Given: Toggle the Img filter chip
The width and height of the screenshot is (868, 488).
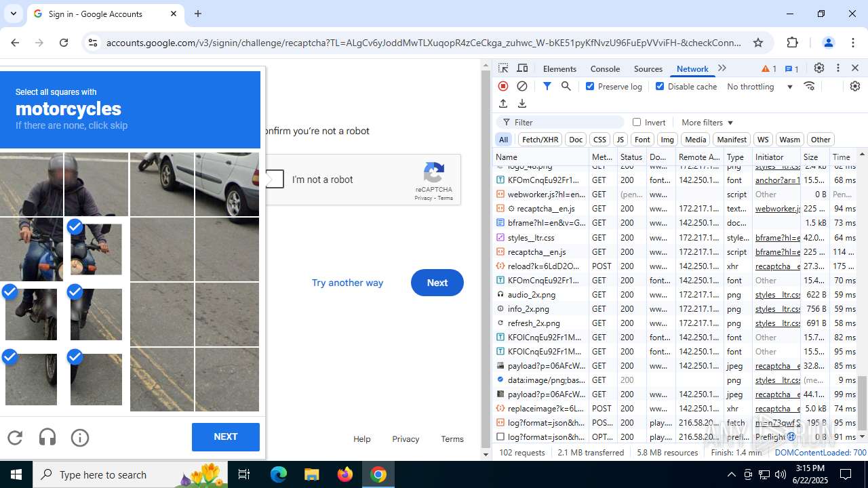Looking at the screenshot, I should coord(667,140).
